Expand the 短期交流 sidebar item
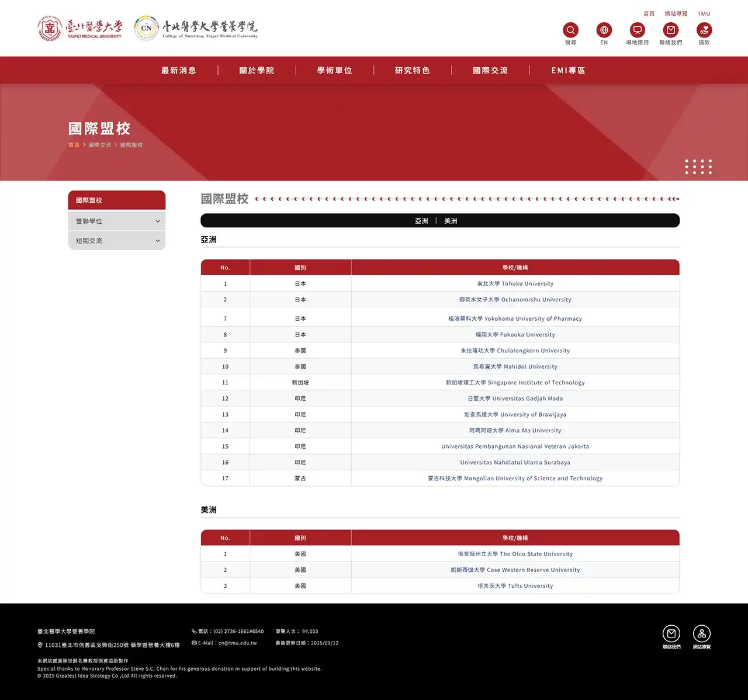The image size is (748, 700). (117, 241)
